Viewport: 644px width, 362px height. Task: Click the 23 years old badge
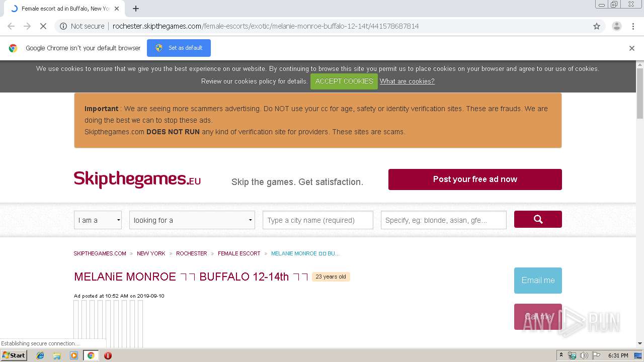tap(331, 277)
